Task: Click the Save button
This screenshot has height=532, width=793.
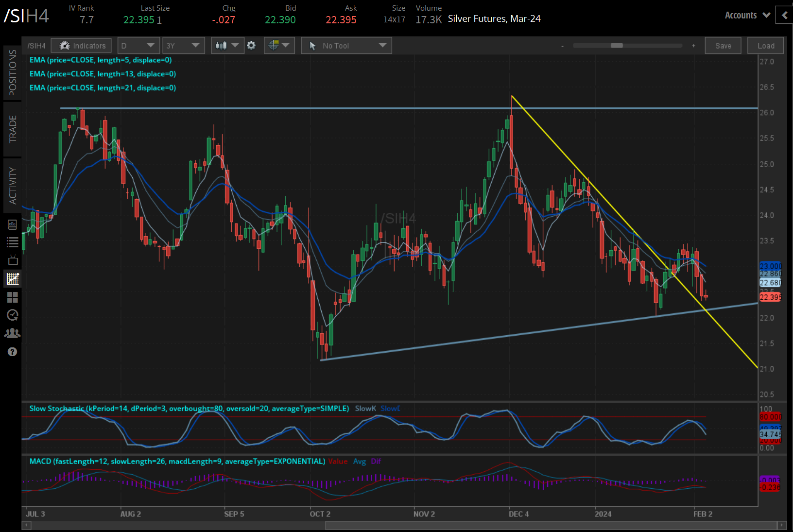Action: pyautogui.click(x=723, y=45)
